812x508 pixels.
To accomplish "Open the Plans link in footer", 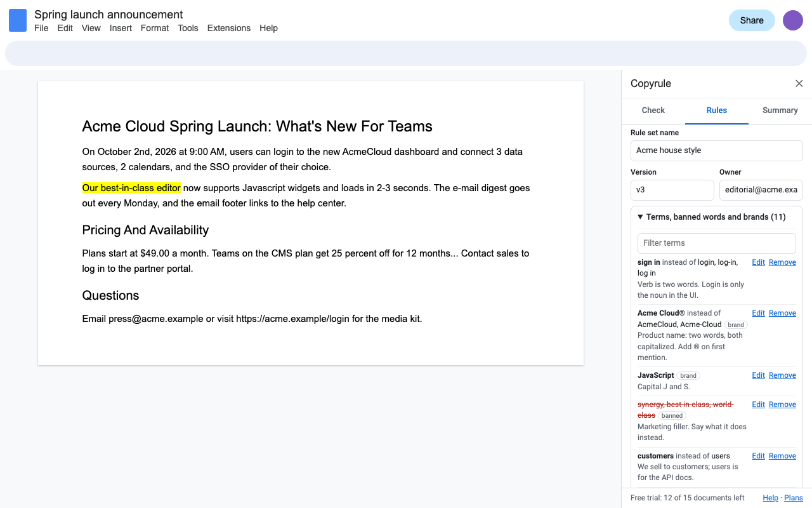I will (794, 498).
